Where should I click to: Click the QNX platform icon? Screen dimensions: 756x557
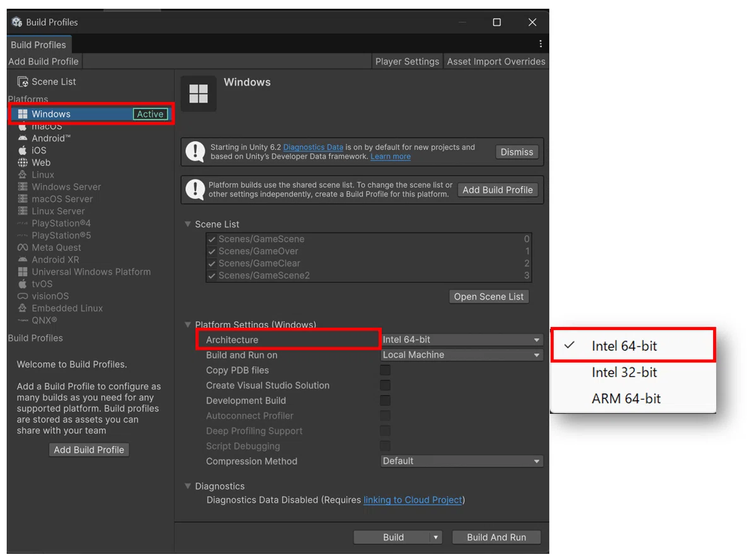coord(23,321)
